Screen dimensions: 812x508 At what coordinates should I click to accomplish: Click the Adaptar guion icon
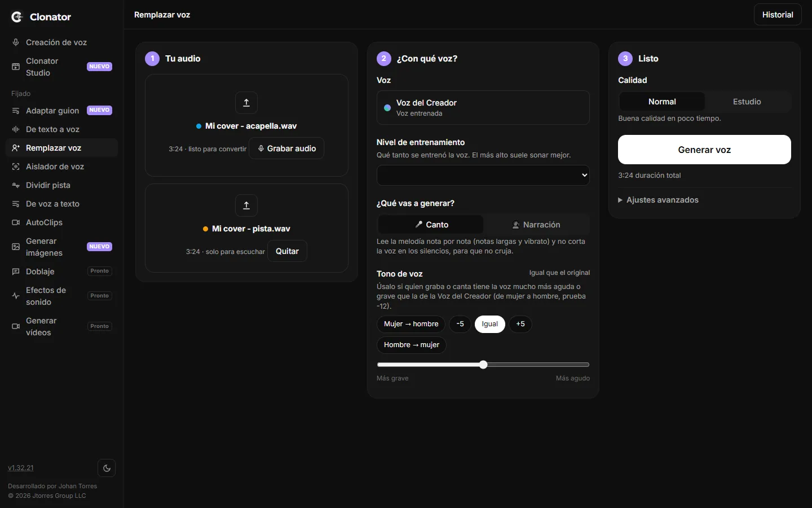click(x=16, y=111)
